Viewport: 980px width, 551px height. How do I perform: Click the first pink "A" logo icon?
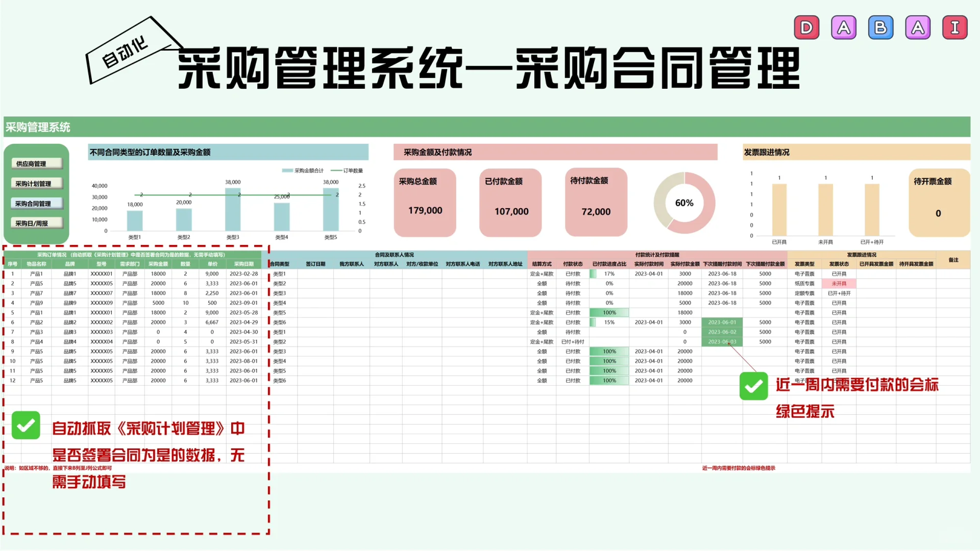tap(843, 27)
